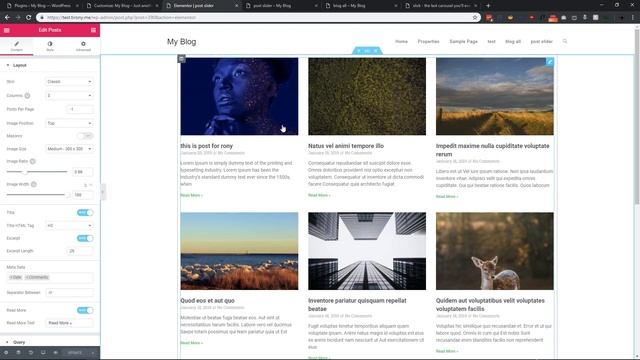Click the Columns responsive device icon
Viewport: 640px width, 360px height.
(x=27, y=96)
